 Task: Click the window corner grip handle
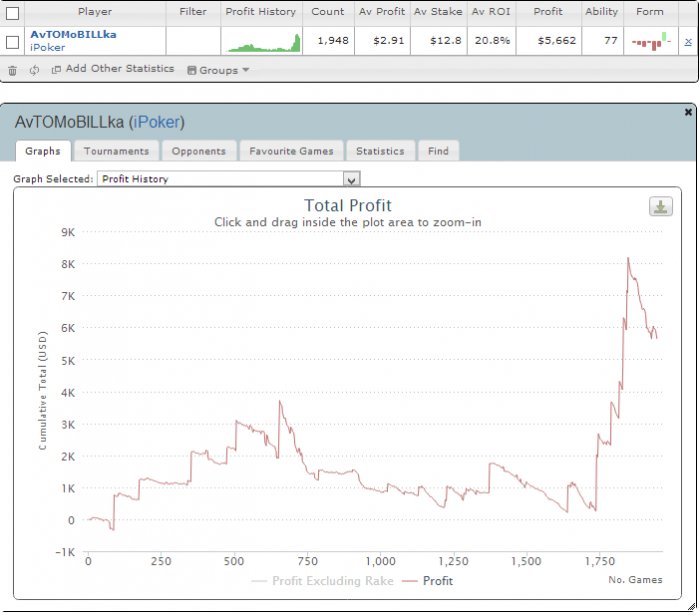point(692,606)
